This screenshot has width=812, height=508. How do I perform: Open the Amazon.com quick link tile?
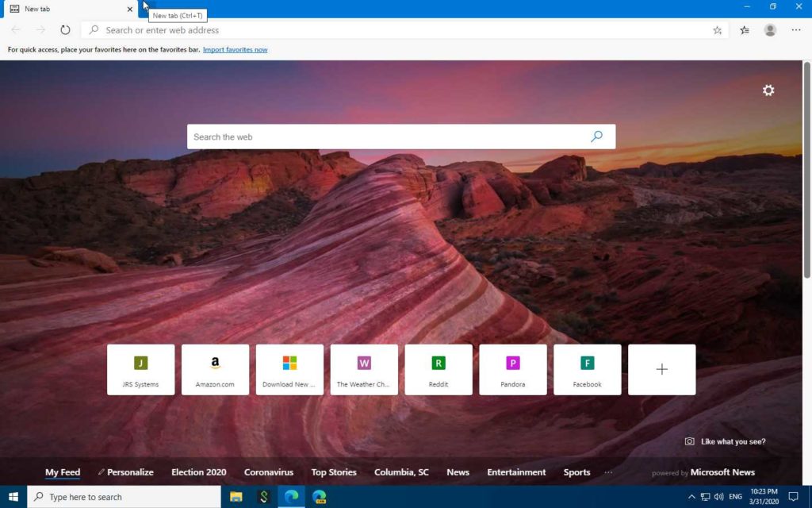tap(215, 369)
